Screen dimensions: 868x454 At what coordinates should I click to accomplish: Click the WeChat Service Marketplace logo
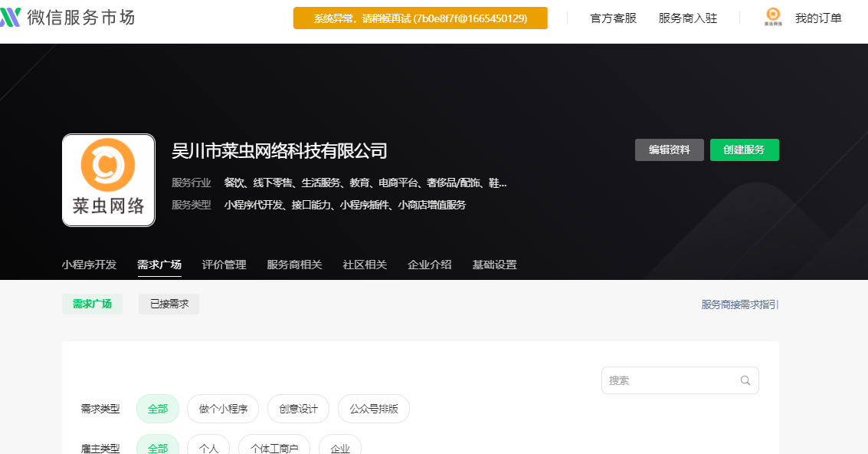[x=69, y=18]
